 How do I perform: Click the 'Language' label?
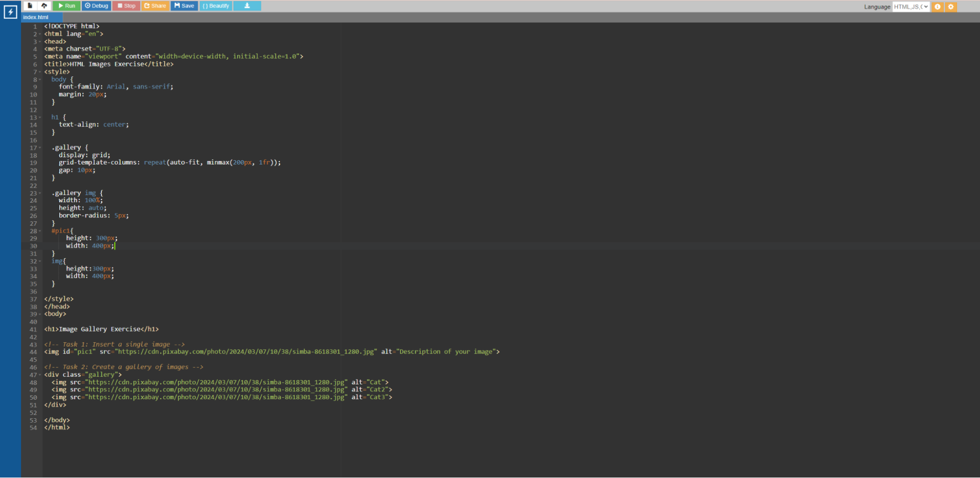click(877, 7)
